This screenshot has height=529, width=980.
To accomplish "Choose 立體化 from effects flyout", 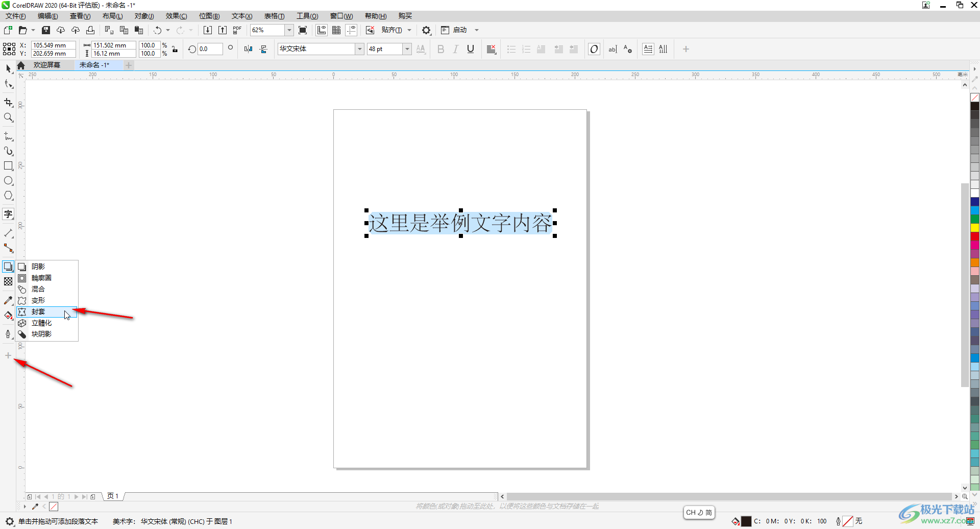I will click(46, 323).
